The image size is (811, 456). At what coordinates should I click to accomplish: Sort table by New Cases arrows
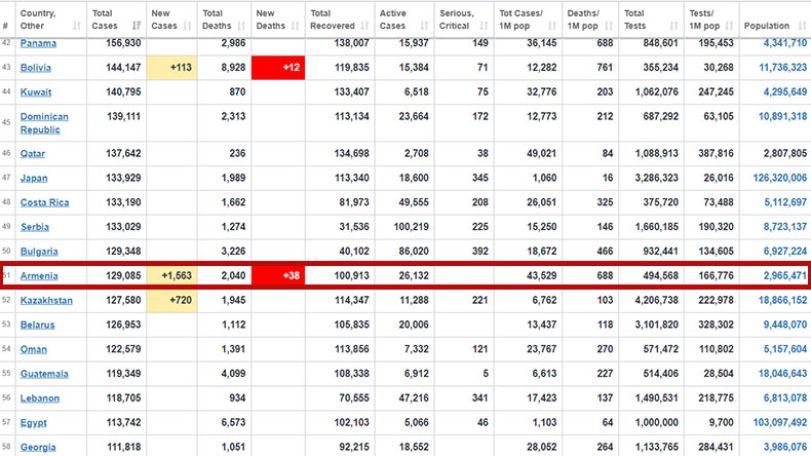[187, 26]
